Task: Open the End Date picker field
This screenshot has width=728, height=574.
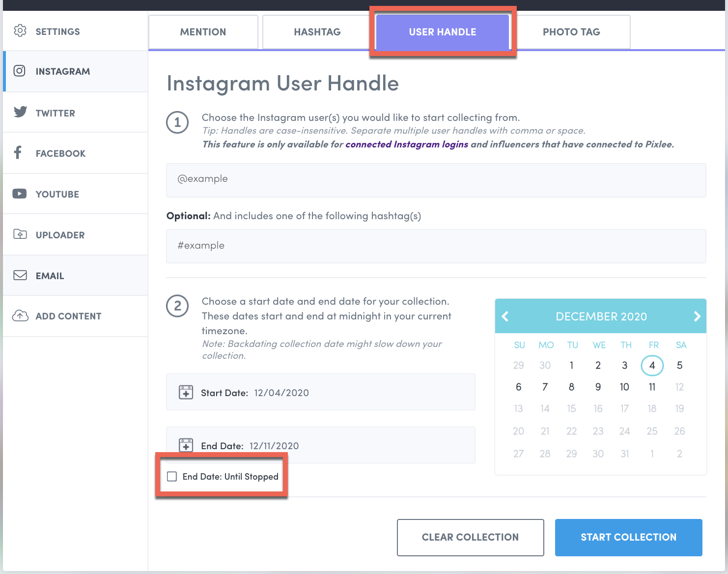Action: 320,445
